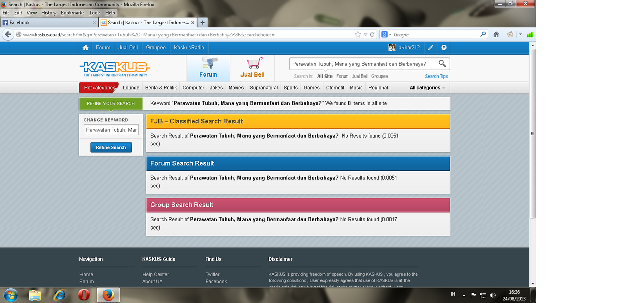Select All Site search filter
644x303 pixels.
(325, 77)
